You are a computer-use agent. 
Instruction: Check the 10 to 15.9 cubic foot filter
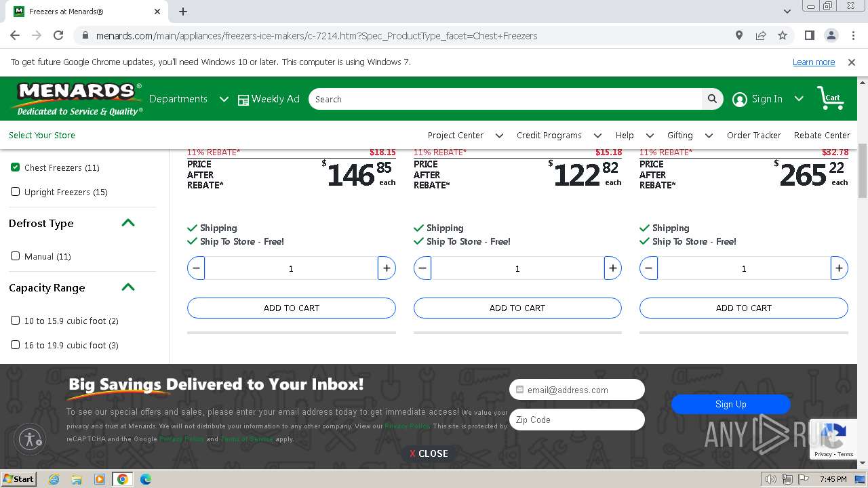(x=15, y=321)
